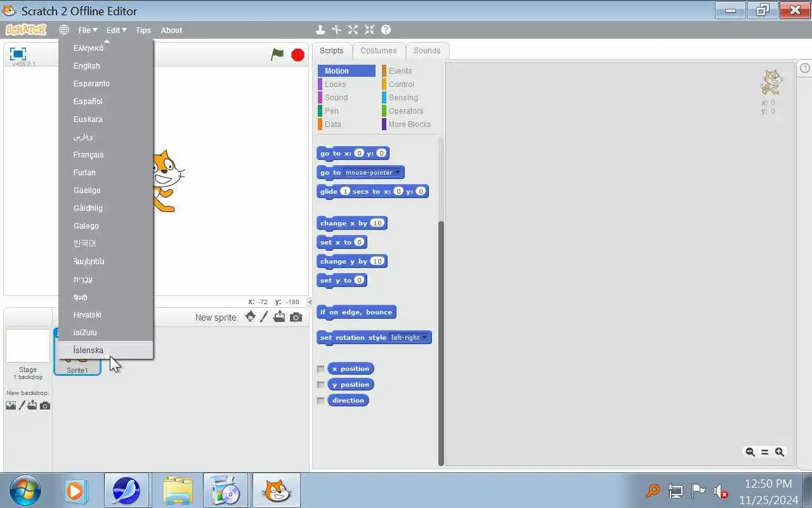The width and height of the screenshot is (812, 508).
Task: Click the Scratch cat taskbar icon
Action: coord(276,491)
